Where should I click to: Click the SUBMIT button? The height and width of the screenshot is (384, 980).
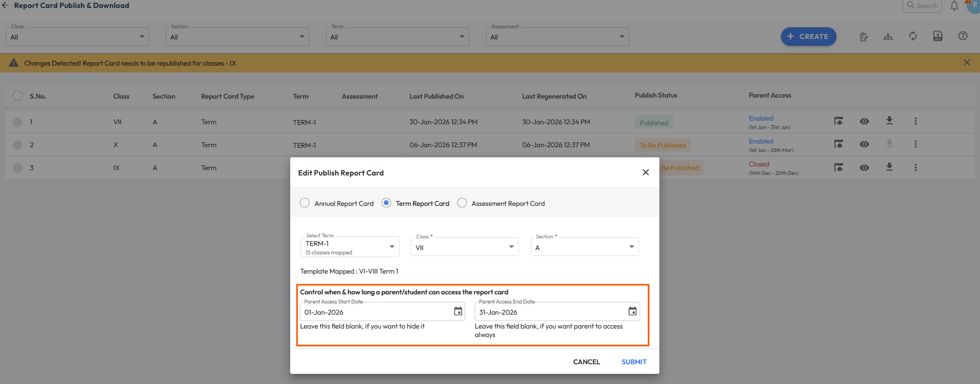[634, 362]
